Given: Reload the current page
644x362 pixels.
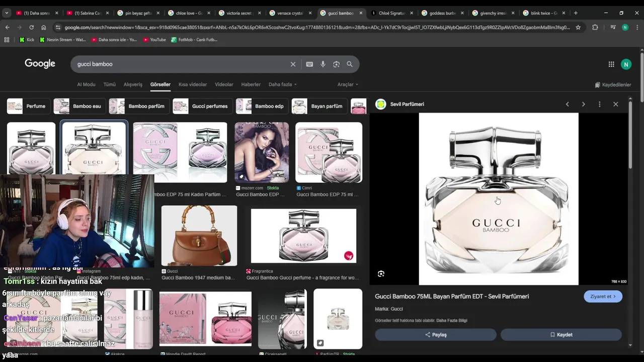Looking at the screenshot, I should 31,27.
